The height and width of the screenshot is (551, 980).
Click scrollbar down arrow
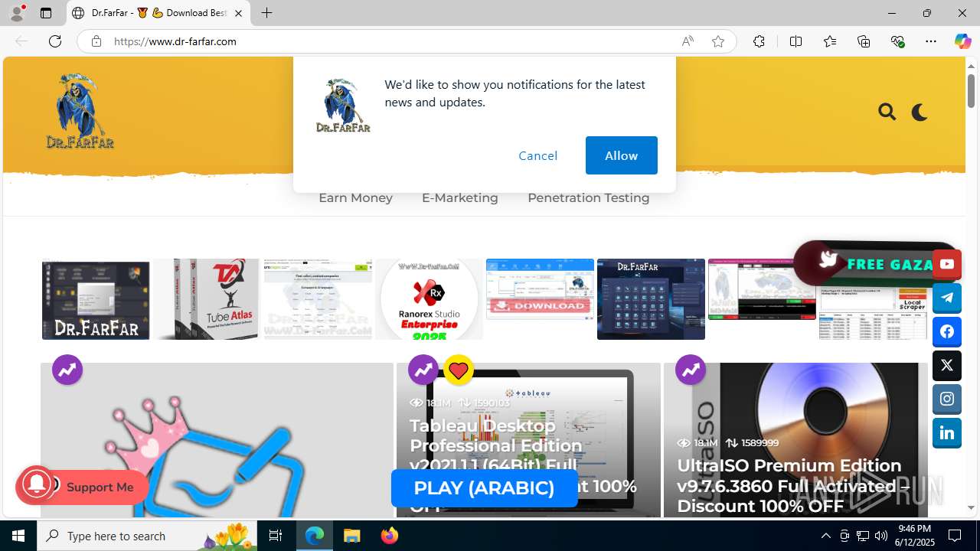point(971,507)
